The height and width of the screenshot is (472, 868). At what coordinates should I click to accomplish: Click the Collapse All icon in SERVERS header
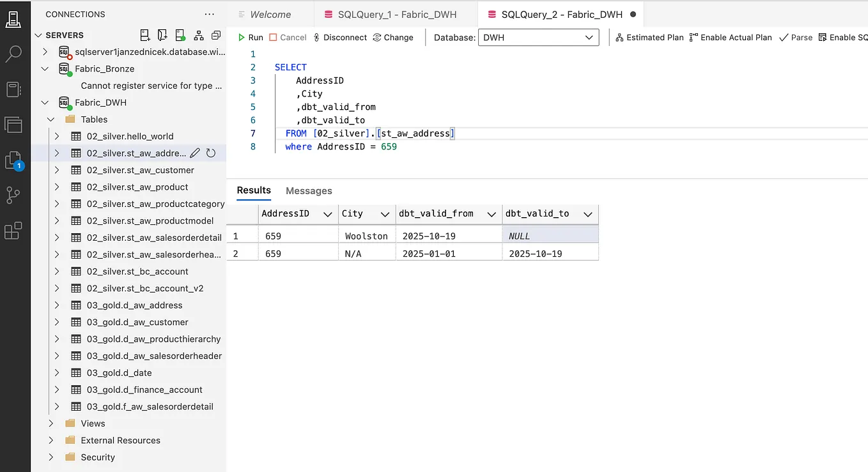pyautogui.click(x=216, y=35)
